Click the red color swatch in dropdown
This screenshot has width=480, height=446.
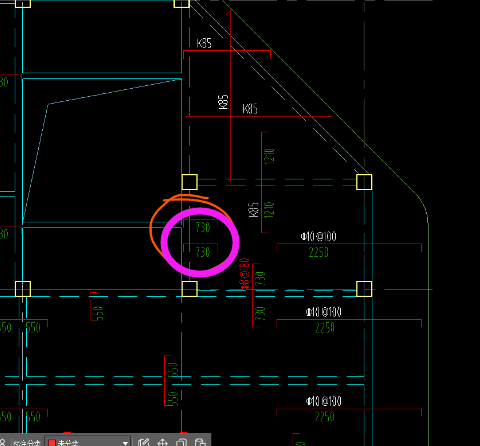click(52, 443)
